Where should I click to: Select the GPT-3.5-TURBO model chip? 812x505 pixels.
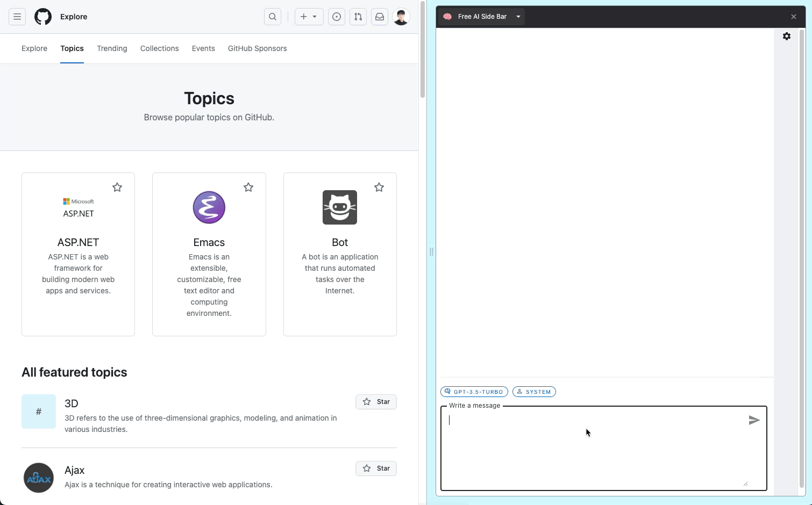coord(474,392)
